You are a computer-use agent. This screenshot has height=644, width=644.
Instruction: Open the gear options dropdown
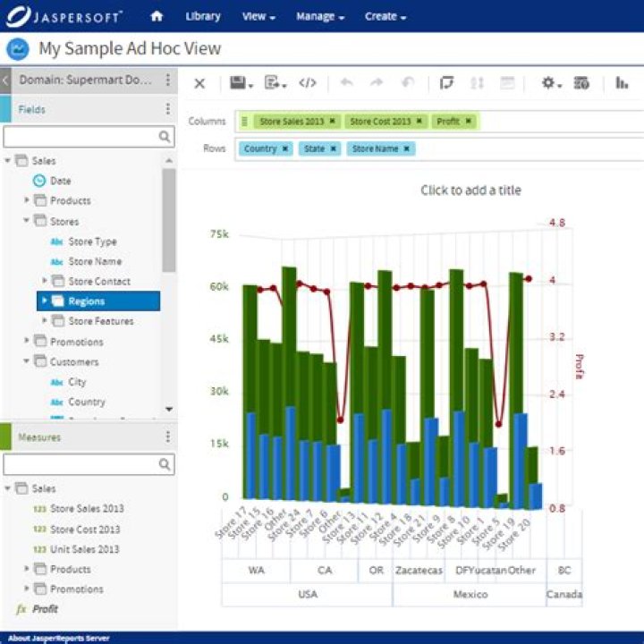click(551, 83)
